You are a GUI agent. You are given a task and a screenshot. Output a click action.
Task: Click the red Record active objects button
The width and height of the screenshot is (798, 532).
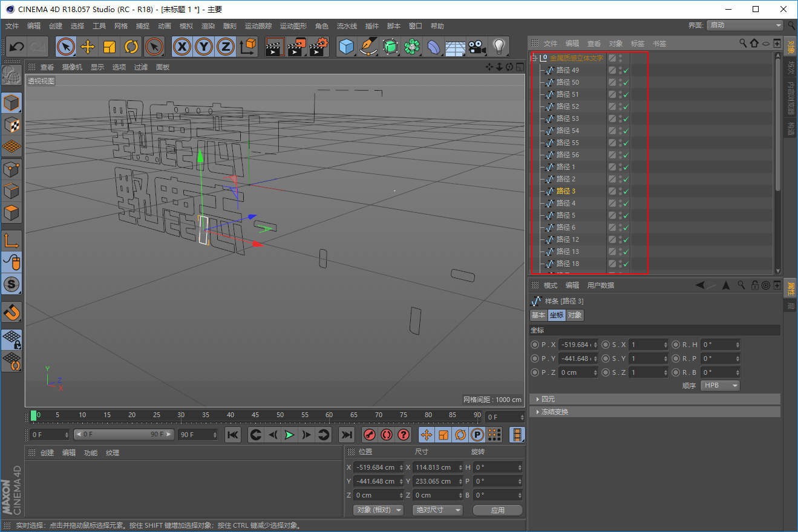(369, 435)
